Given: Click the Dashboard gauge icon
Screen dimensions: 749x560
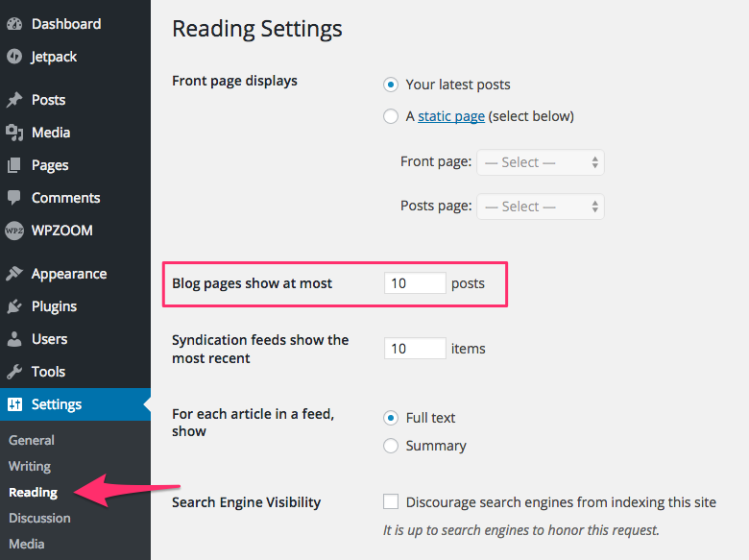Looking at the screenshot, I should point(14,24).
